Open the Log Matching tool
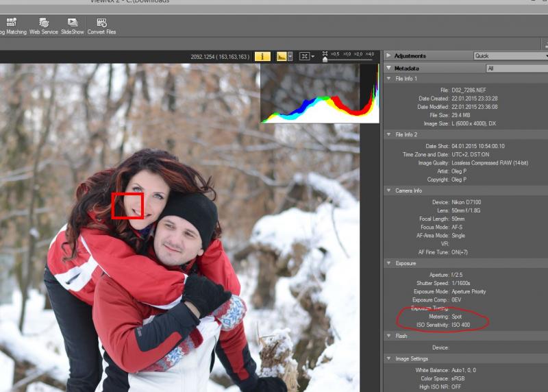Screen dimensions: 548x392 (12, 26)
